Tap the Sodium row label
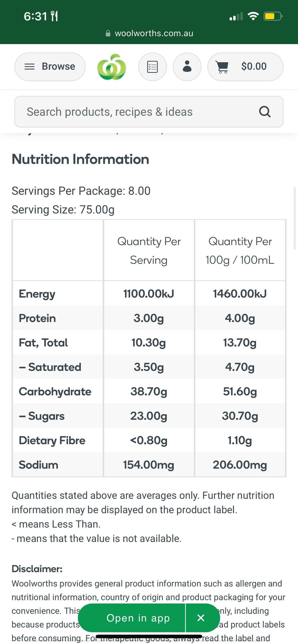Screen dimensions: 298x644 click(38, 465)
